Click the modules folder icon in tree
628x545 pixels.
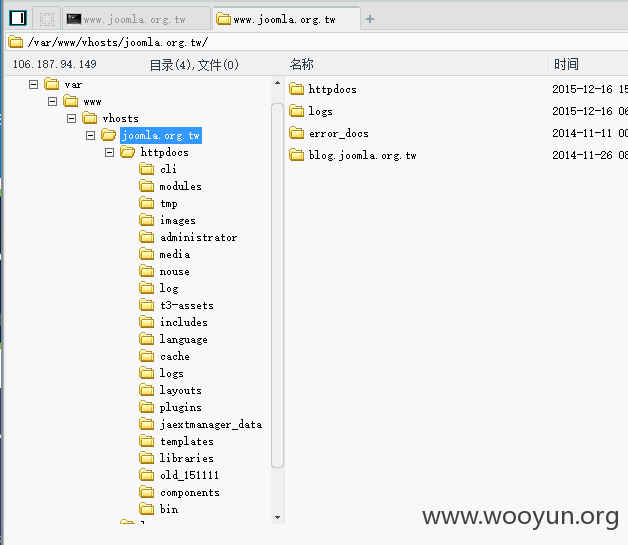pyautogui.click(x=147, y=186)
